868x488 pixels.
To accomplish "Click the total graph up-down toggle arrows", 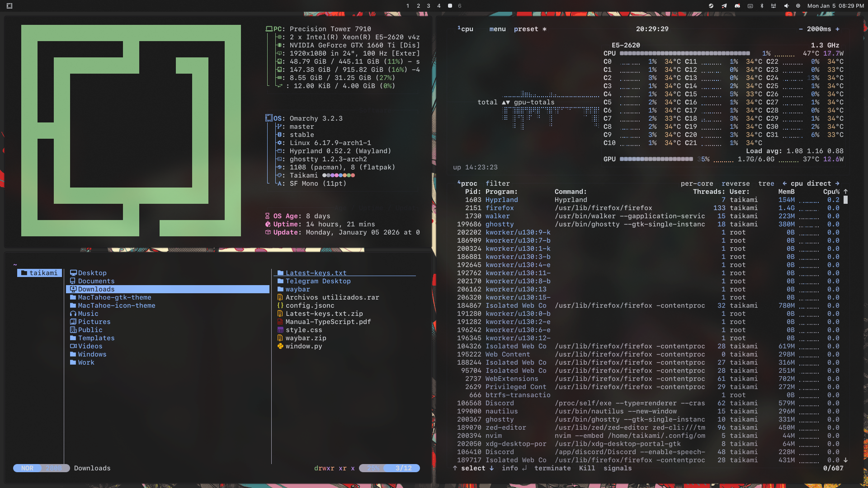I will [x=506, y=102].
